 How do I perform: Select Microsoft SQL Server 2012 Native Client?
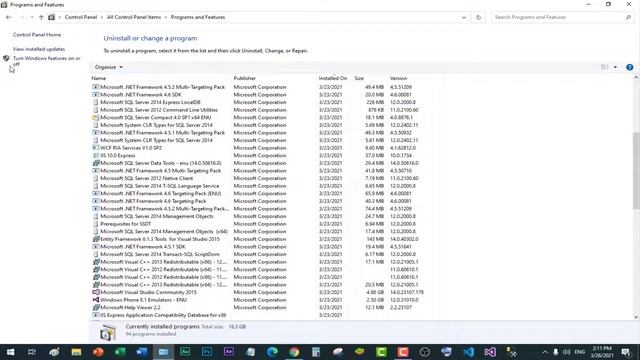[x=258, y=178]
